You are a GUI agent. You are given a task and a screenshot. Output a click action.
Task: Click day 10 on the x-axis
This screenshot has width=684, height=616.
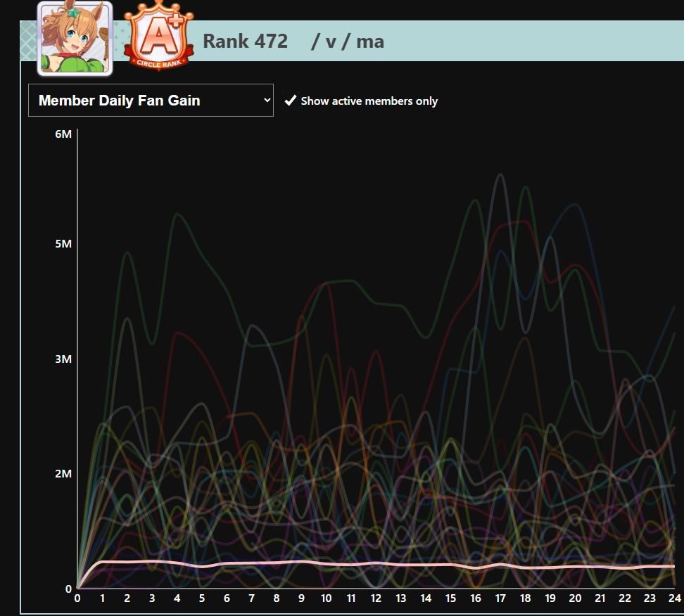pos(327,598)
